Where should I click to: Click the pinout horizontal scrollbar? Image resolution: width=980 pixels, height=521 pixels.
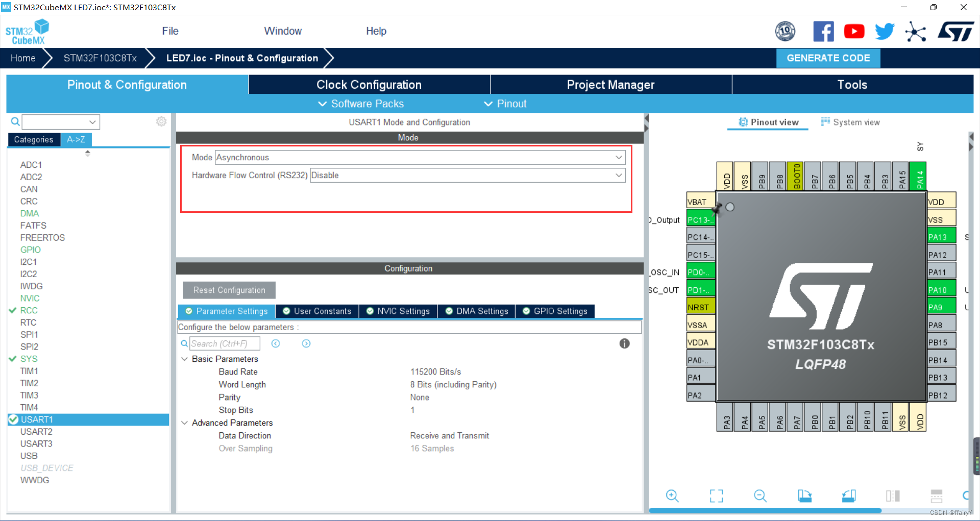pos(765,510)
